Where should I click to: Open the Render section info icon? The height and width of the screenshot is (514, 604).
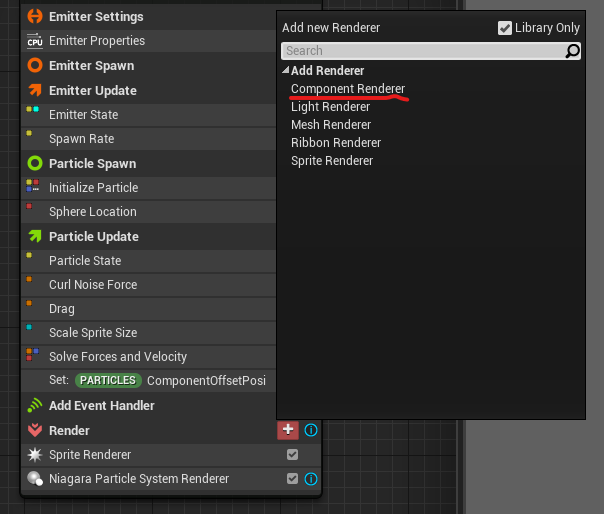[x=311, y=430]
